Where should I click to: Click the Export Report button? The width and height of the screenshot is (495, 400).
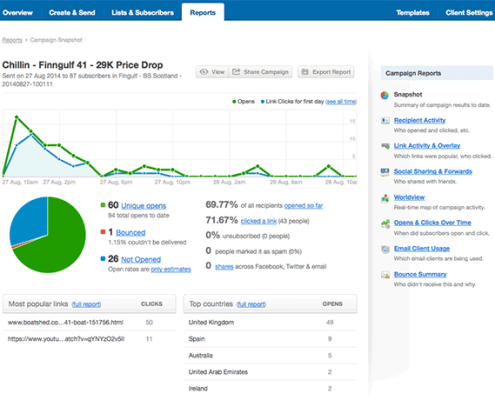[326, 72]
